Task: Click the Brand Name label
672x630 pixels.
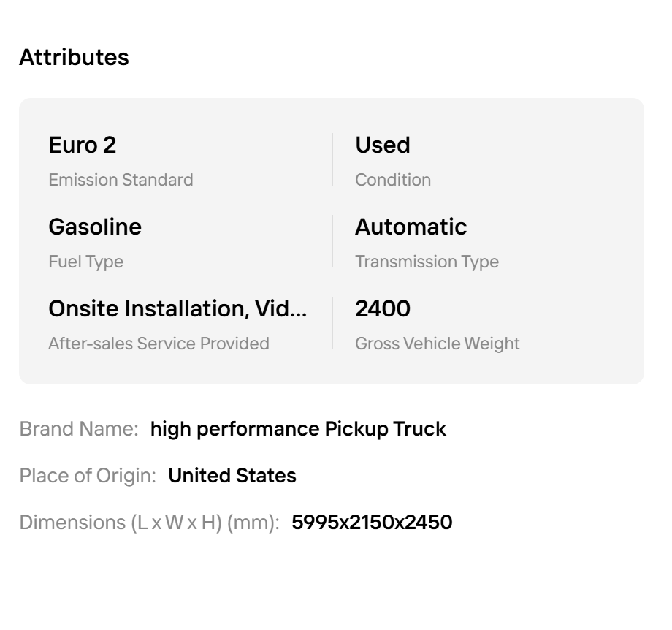Action: pyautogui.click(x=79, y=429)
